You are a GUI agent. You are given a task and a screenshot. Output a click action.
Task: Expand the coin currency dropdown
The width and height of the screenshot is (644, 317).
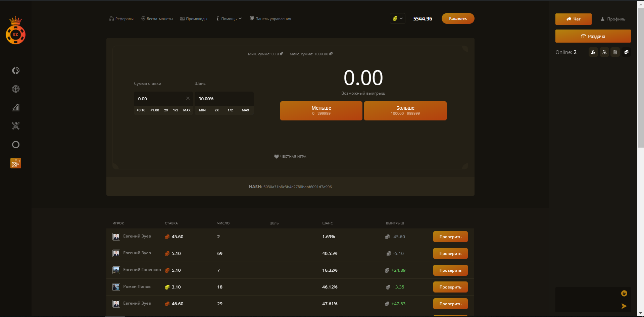coord(398,19)
